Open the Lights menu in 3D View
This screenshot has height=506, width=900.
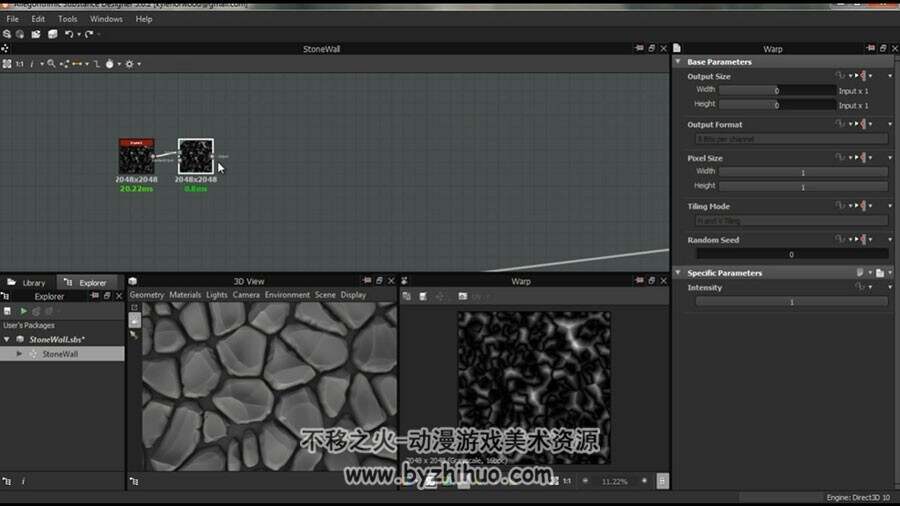216,295
